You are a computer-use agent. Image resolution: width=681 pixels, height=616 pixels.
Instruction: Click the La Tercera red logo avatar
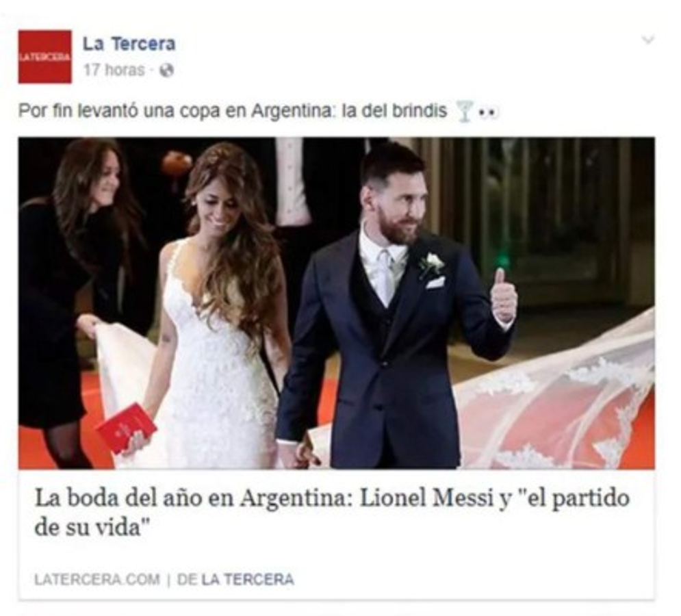point(44,57)
